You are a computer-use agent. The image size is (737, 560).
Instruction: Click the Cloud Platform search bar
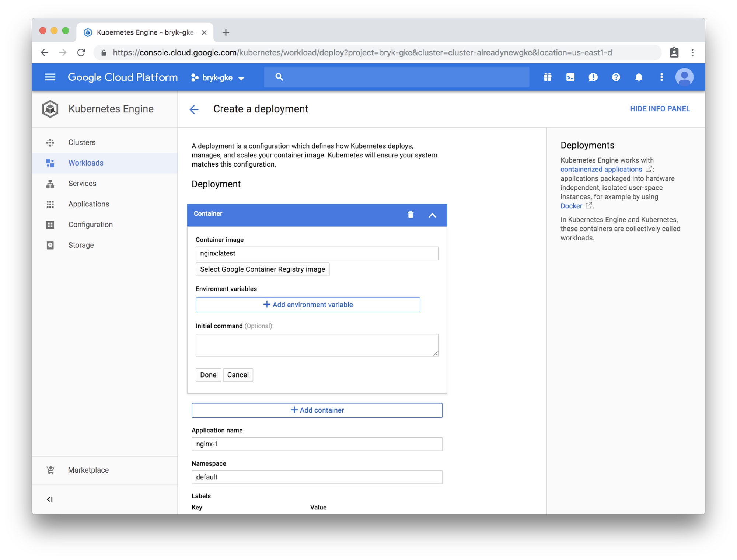point(396,77)
